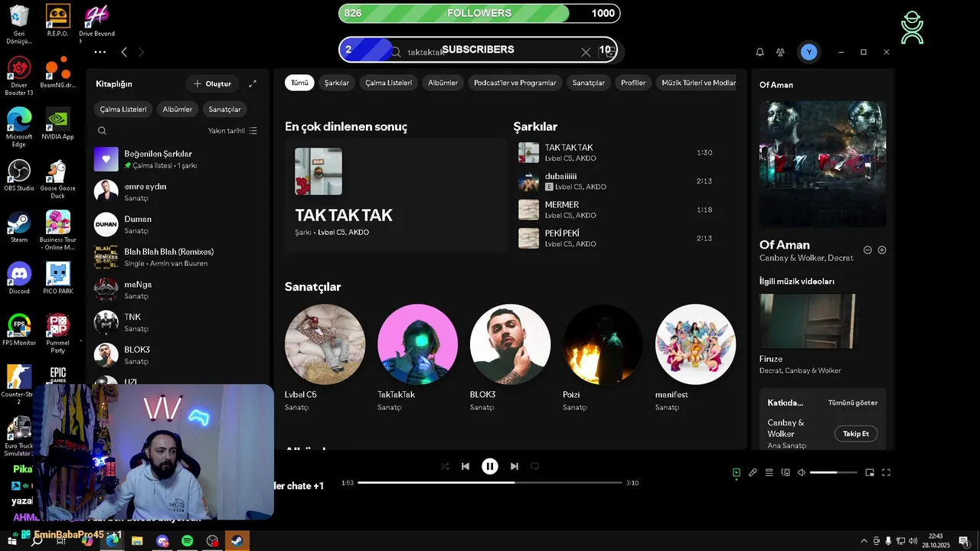Go back with the left arrow
Viewport: 980px width, 551px height.
pos(124,52)
